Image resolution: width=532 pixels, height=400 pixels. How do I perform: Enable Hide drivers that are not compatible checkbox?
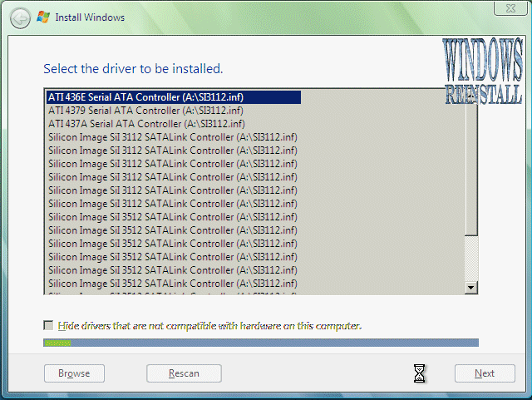pos(49,326)
